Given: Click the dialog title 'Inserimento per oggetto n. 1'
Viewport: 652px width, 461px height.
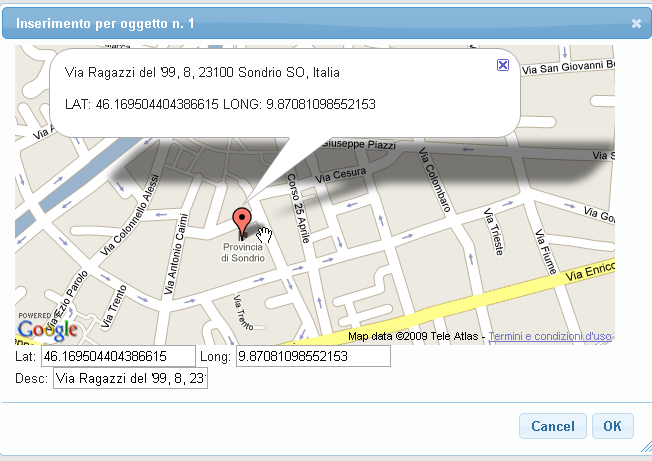Looking at the screenshot, I should (x=105, y=23).
